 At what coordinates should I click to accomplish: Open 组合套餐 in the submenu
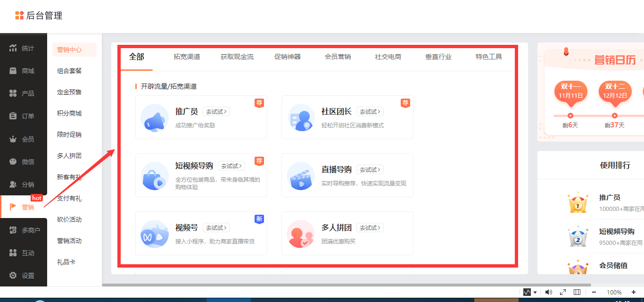pos(69,71)
